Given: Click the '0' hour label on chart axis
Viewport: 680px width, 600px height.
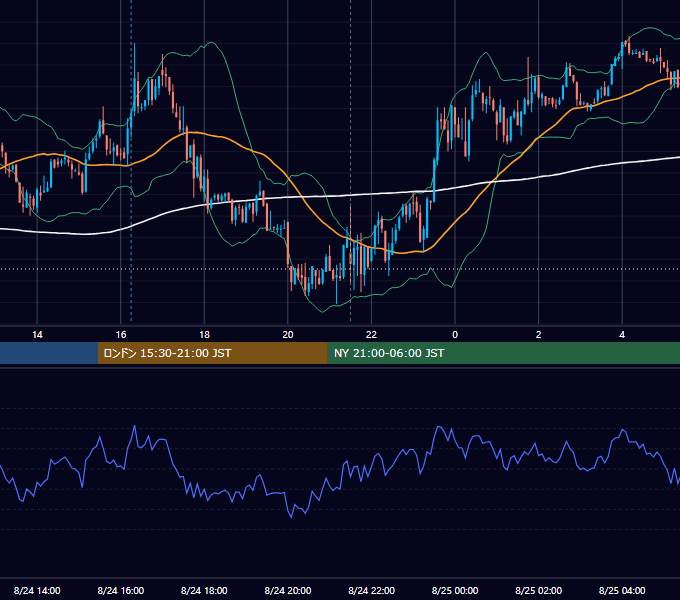Looking at the screenshot, I should click(455, 335).
